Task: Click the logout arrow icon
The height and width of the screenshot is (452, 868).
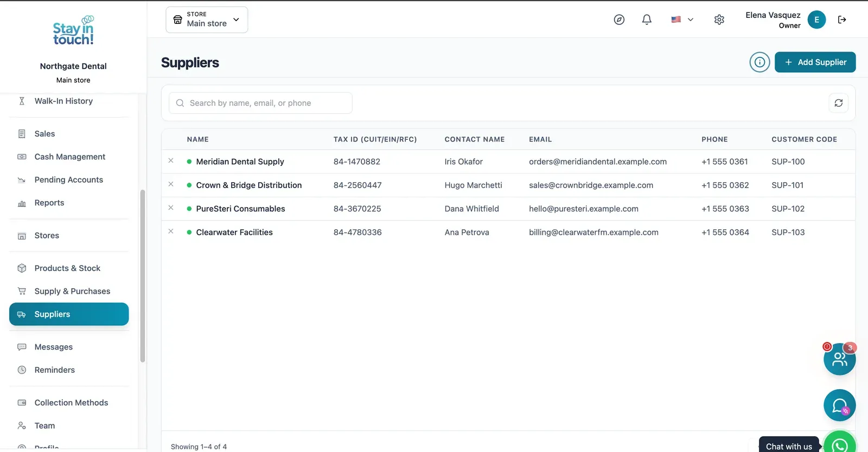Action: [842, 20]
